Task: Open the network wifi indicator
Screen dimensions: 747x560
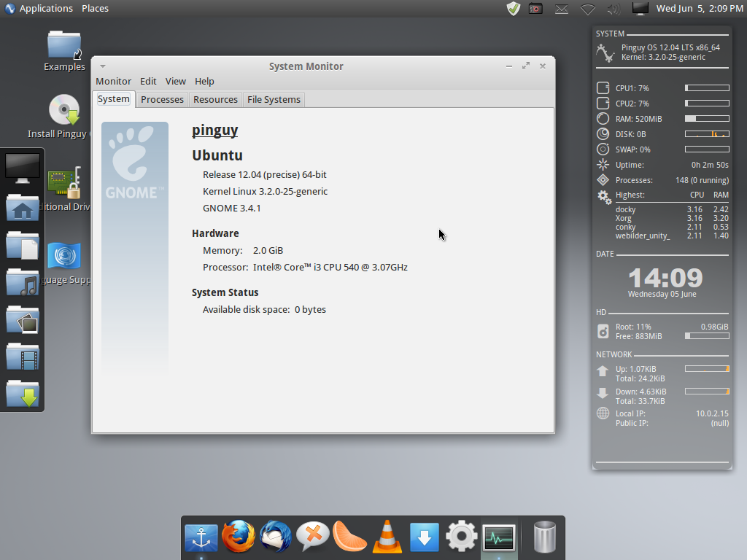Action: (588, 9)
